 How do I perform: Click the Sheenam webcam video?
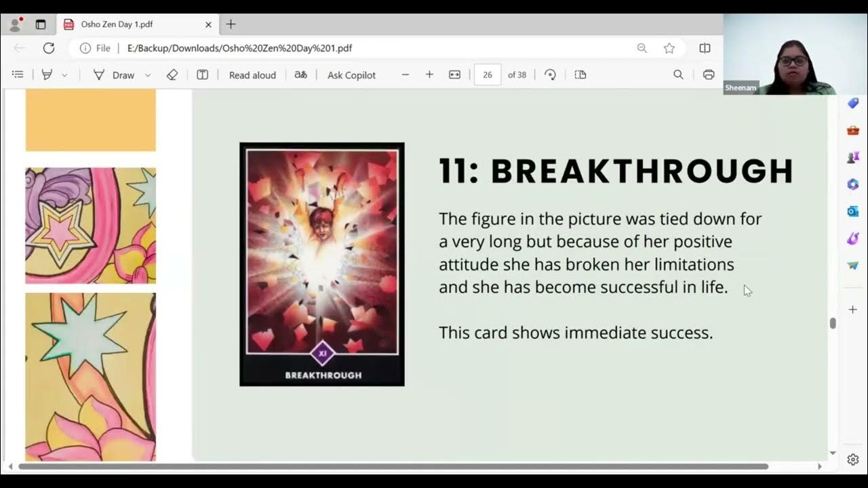795,54
